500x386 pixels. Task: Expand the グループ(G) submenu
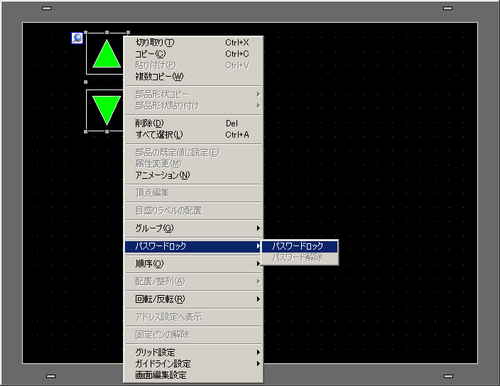193,228
